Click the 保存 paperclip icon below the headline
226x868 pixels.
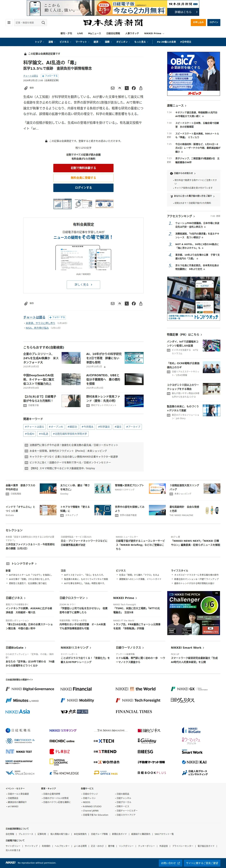click(26, 88)
